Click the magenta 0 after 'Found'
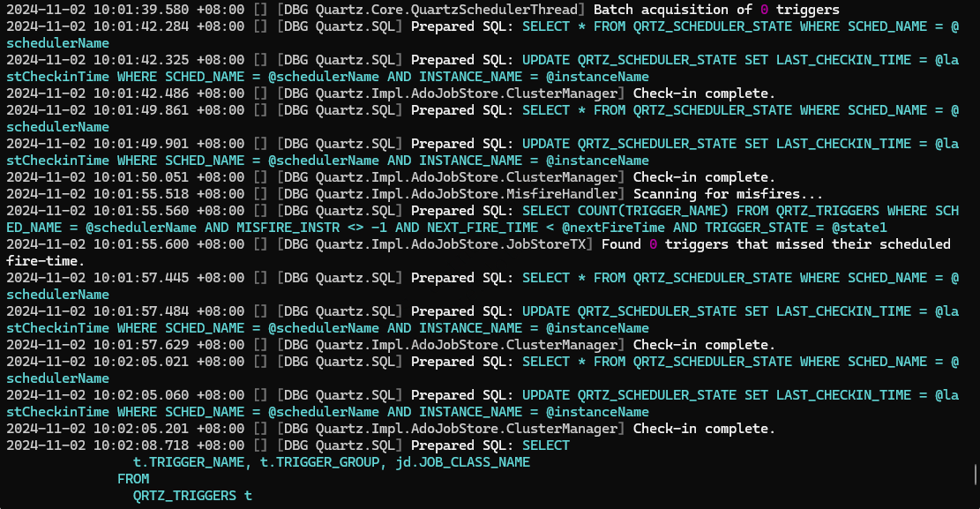This screenshot has height=509, width=980. [653, 244]
